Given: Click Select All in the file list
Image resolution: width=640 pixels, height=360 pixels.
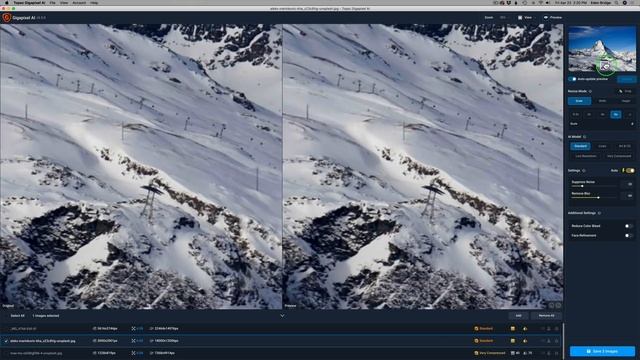Looking at the screenshot, I should coord(17,316).
